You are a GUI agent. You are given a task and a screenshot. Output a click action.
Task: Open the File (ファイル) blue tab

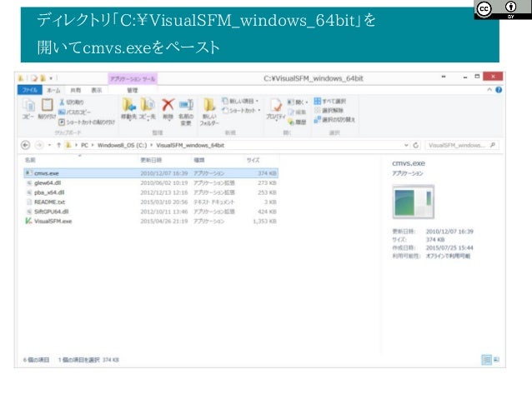pyautogui.click(x=30, y=90)
